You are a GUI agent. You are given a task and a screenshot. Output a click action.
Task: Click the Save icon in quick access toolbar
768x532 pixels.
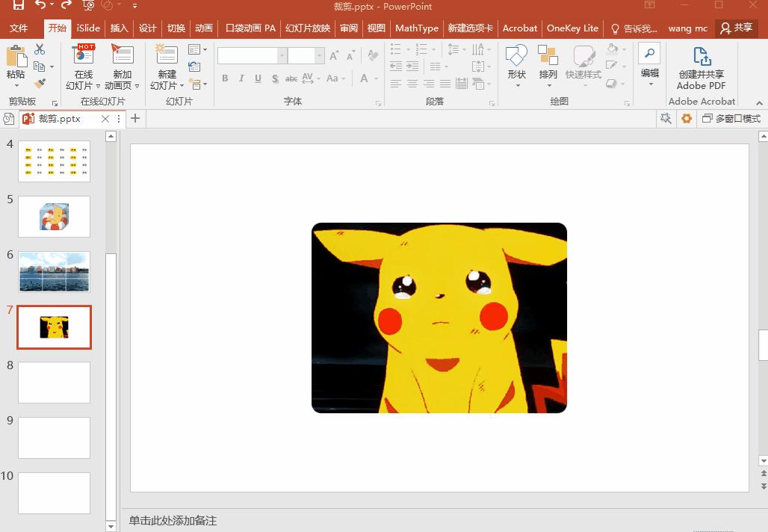(19, 6)
